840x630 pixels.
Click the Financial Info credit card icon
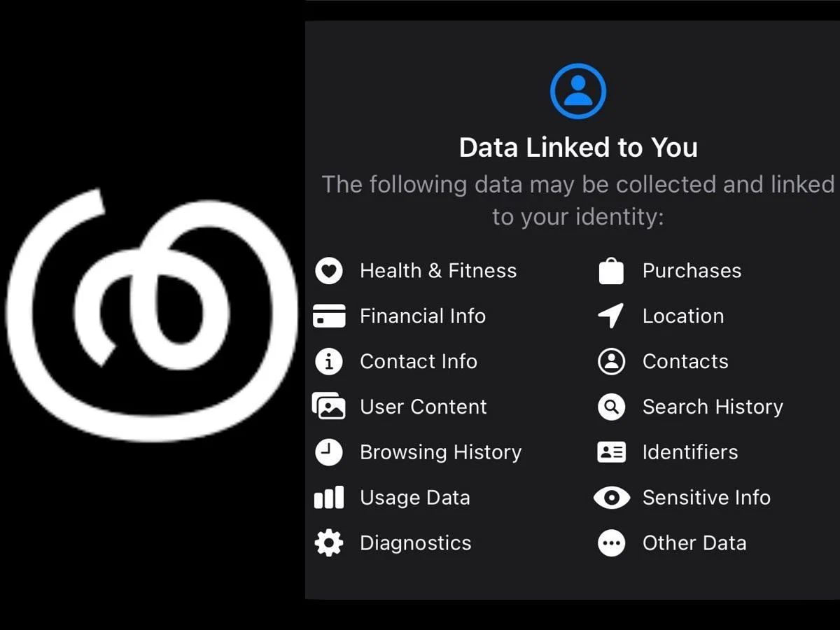pos(329,316)
